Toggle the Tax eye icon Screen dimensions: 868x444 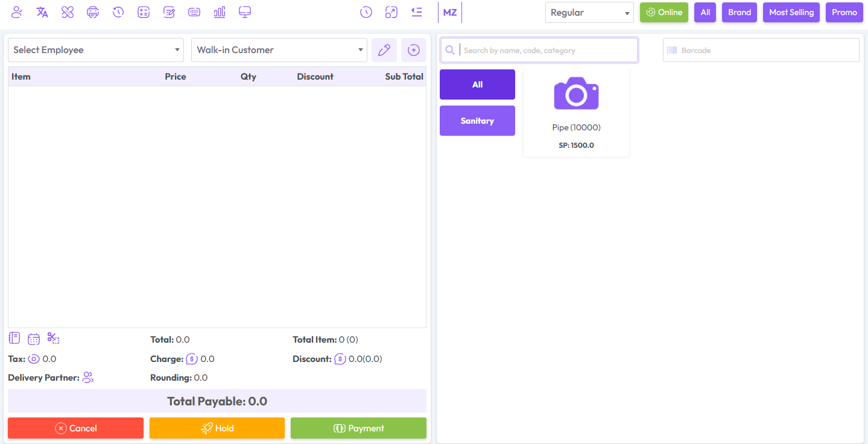(34, 359)
